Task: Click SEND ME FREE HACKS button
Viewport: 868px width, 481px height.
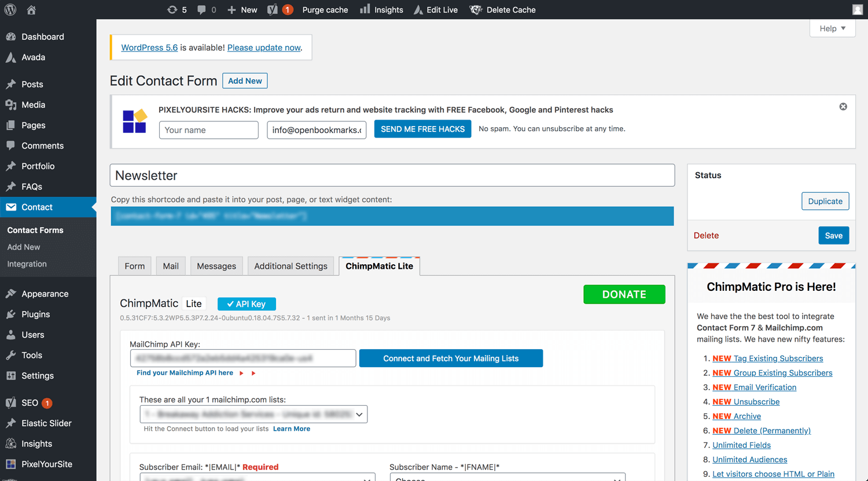Action: (x=422, y=129)
